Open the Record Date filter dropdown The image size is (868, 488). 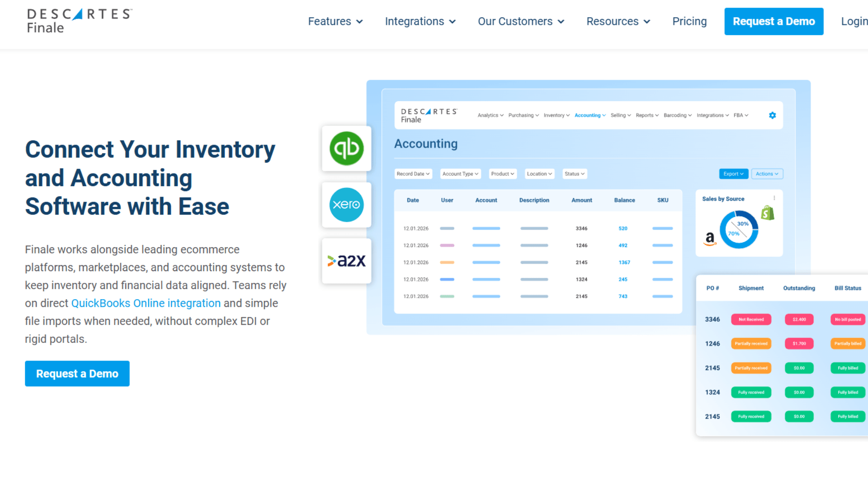413,174
